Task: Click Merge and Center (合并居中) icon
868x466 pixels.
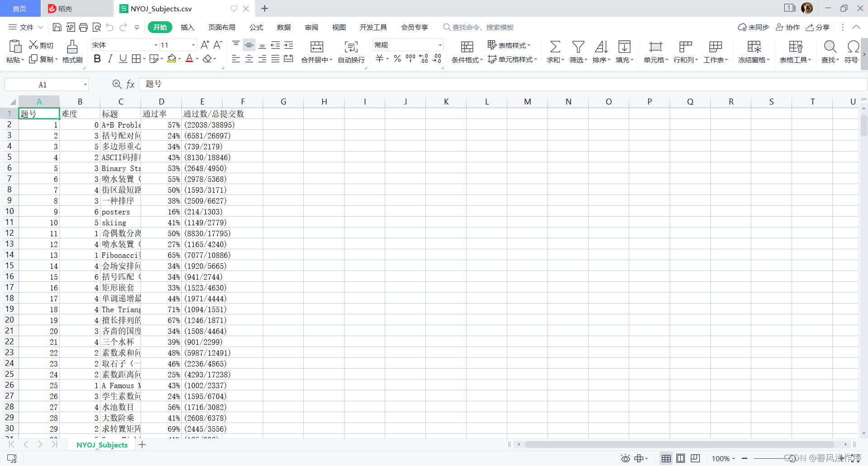Action: point(317,47)
